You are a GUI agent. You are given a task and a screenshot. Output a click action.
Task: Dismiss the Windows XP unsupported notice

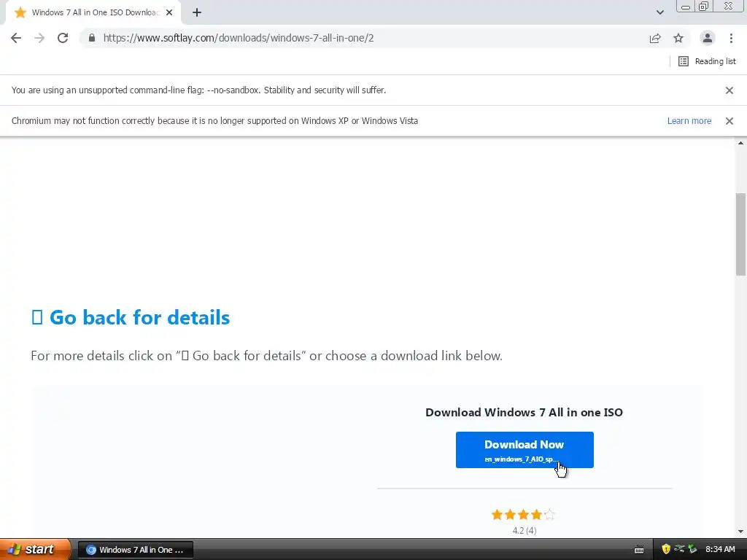point(729,121)
